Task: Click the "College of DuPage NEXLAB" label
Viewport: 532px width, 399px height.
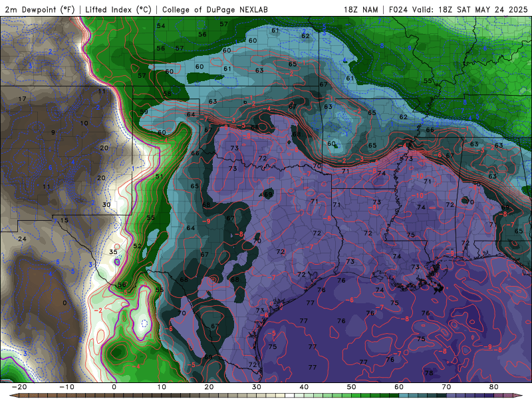Action: (x=215, y=9)
